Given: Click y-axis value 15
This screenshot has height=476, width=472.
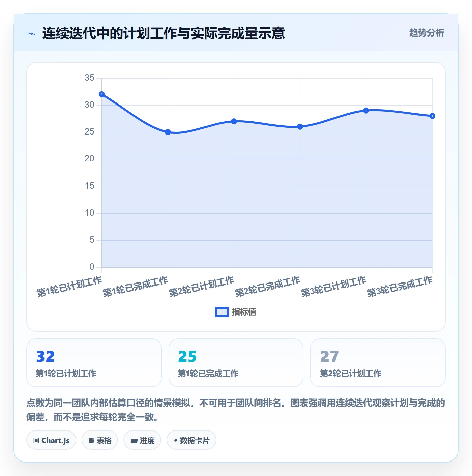Looking at the screenshot, I should pyautogui.click(x=89, y=186).
